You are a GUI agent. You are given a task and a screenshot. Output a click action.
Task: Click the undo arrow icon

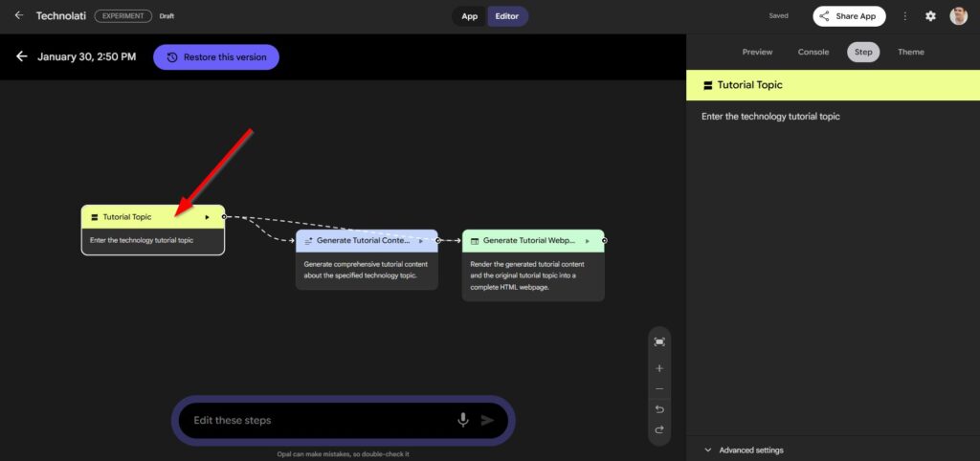coord(659,409)
